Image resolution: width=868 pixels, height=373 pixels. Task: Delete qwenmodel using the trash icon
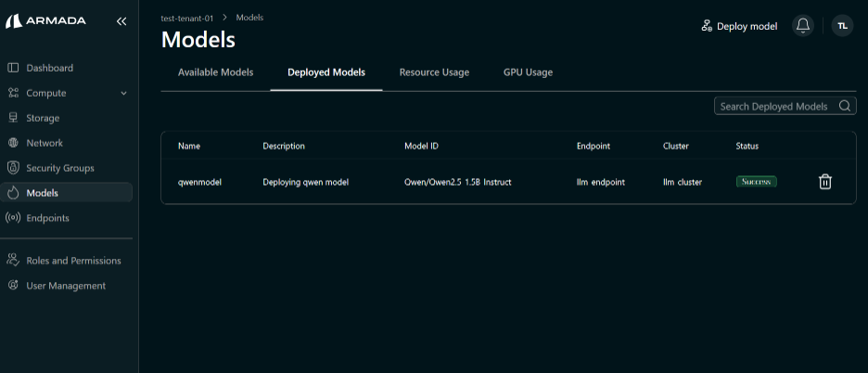(825, 182)
